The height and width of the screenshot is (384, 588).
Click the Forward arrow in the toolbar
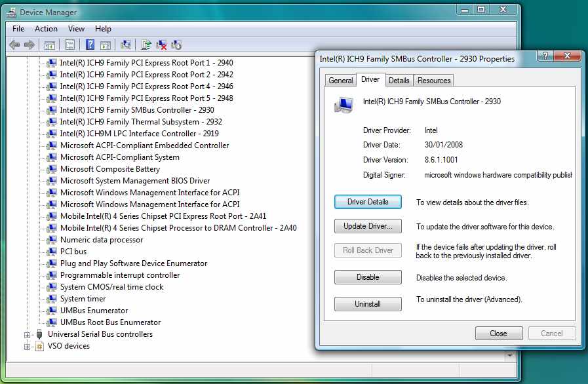(29, 45)
